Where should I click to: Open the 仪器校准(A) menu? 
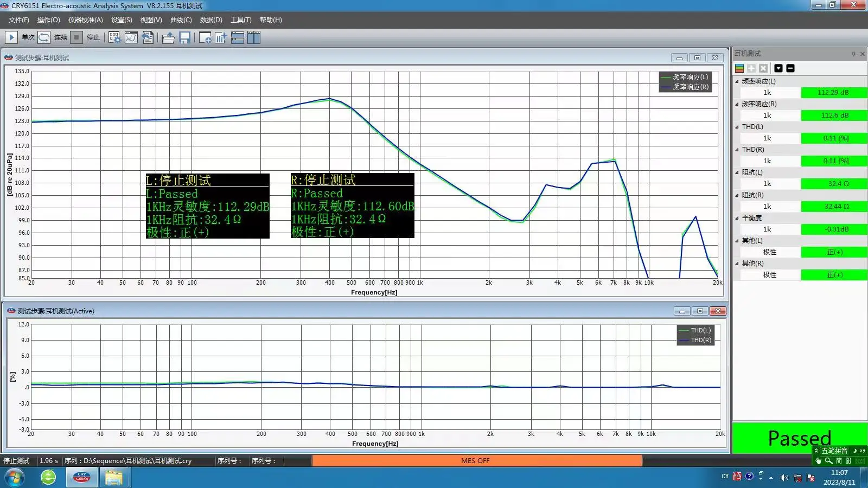point(85,20)
